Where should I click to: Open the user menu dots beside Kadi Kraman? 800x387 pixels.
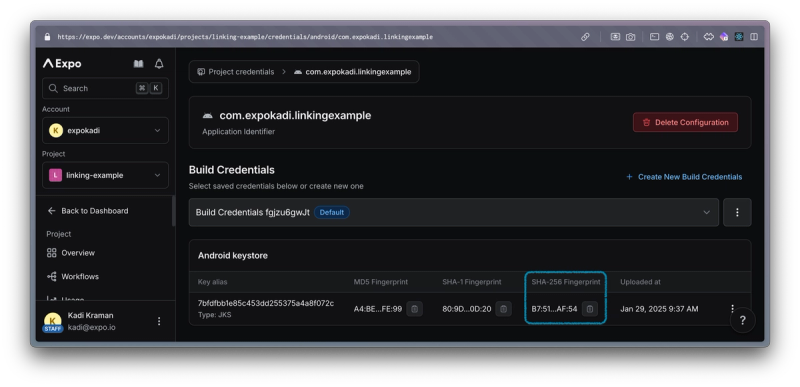click(159, 321)
